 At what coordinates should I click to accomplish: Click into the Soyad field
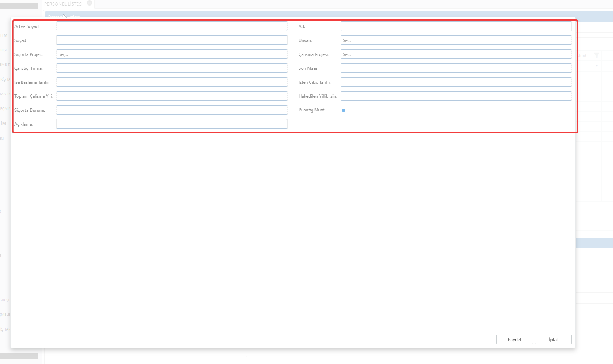point(172,40)
